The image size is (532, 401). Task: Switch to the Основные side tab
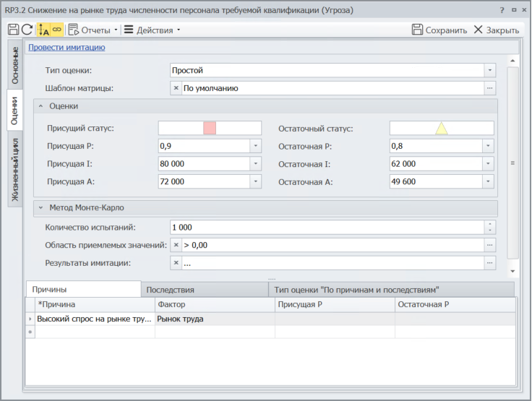tap(15, 64)
